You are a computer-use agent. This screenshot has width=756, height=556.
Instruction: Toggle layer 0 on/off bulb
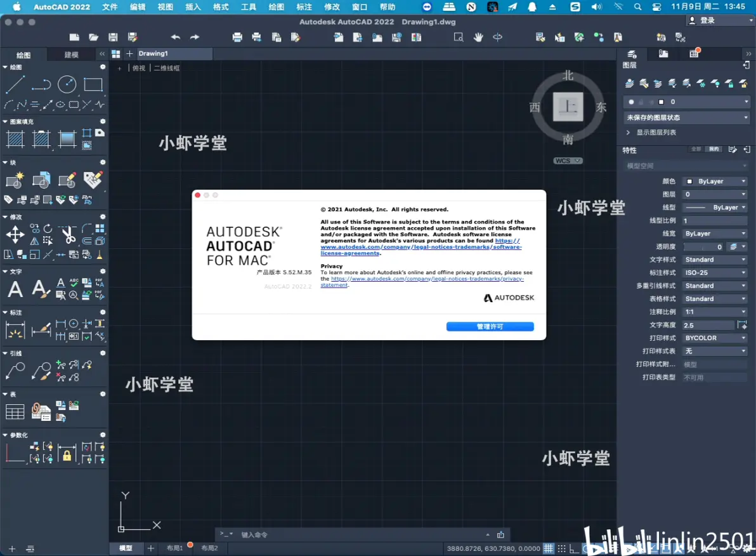tap(631, 102)
